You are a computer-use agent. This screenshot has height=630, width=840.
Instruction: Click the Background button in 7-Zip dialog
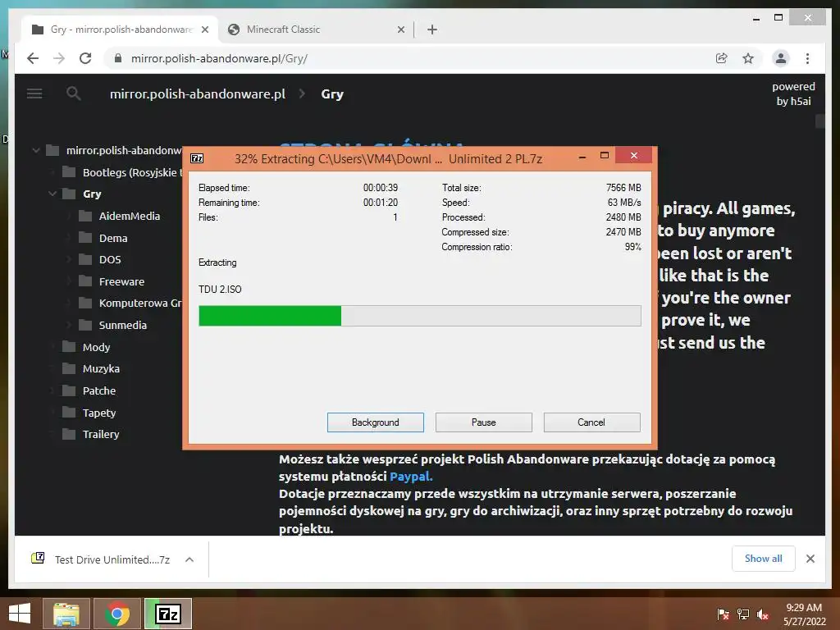click(x=375, y=422)
